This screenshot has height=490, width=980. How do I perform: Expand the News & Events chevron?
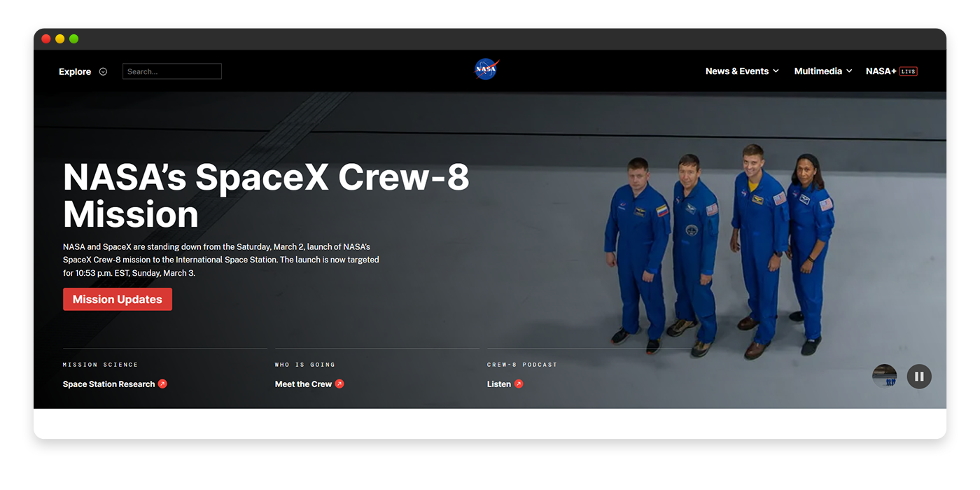tap(776, 71)
